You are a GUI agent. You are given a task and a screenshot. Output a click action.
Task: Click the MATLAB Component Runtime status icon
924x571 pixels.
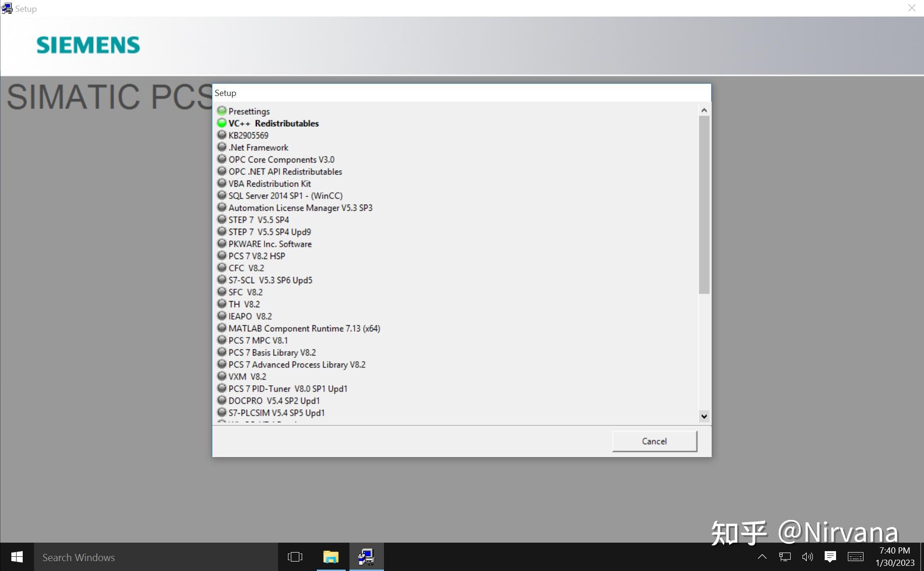click(222, 328)
